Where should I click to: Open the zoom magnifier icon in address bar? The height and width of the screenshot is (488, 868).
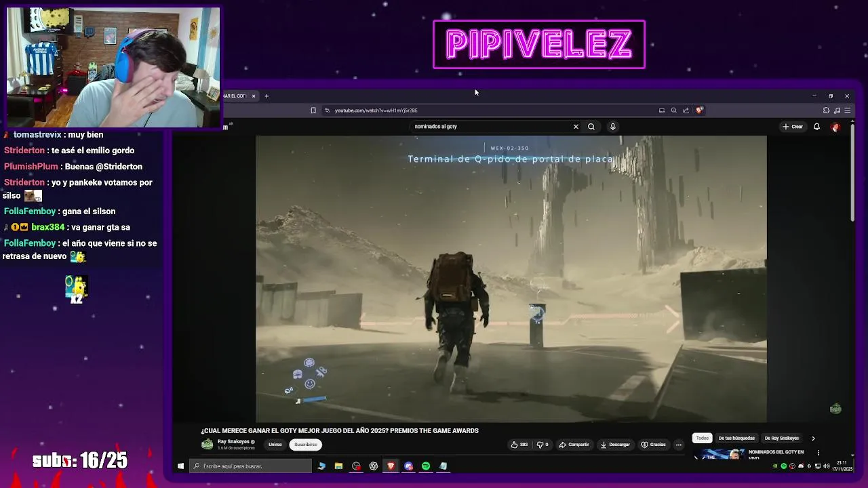pyautogui.click(x=673, y=110)
